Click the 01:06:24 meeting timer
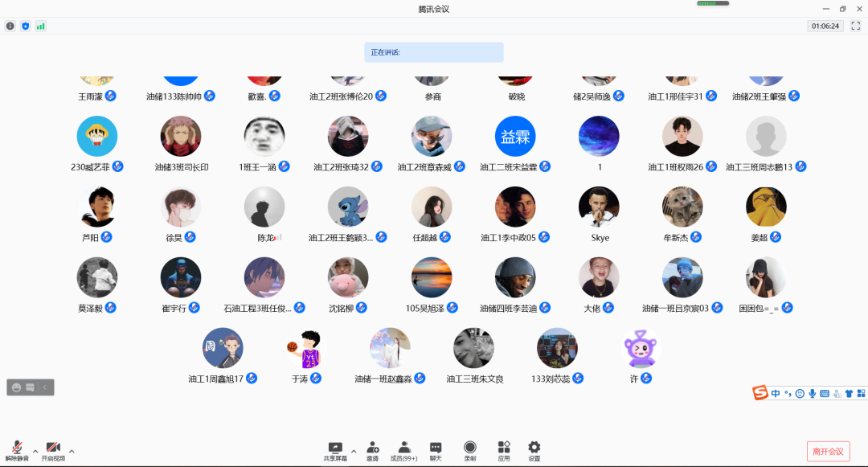868x467 pixels. (x=825, y=26)
